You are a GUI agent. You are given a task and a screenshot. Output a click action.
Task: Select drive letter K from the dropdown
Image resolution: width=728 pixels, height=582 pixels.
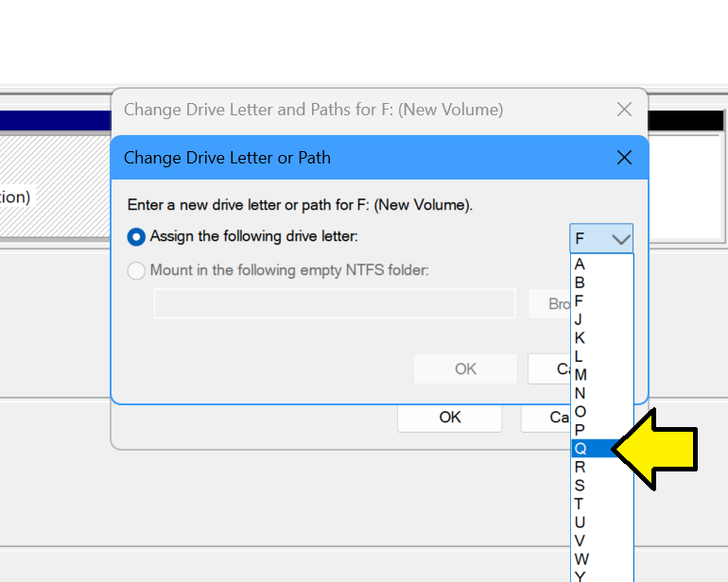pyautogui.click(x=581, y=338)
